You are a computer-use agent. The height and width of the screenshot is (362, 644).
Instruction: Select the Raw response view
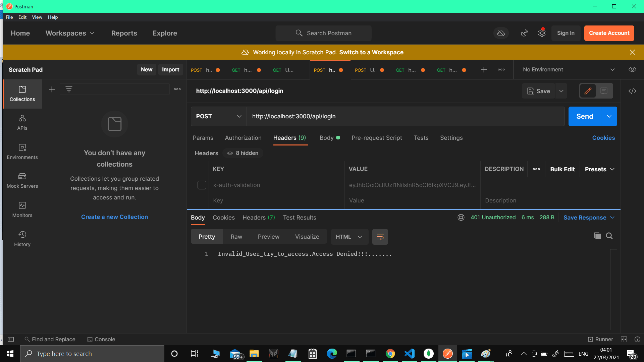click(236, 237)
